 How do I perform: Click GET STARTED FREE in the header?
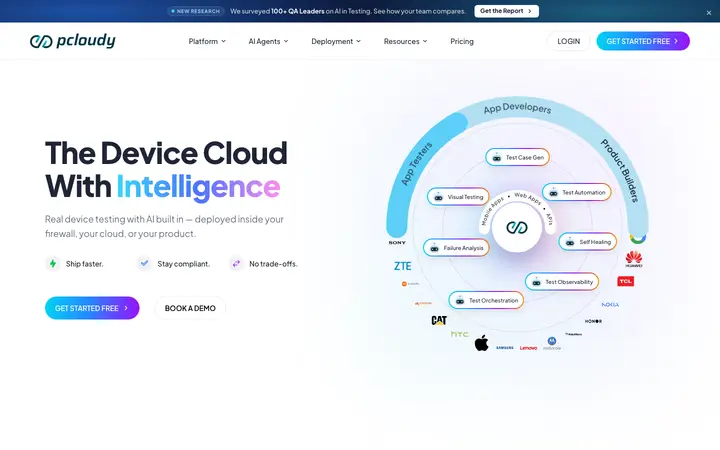pyautogui.click(x=643, y=41)
